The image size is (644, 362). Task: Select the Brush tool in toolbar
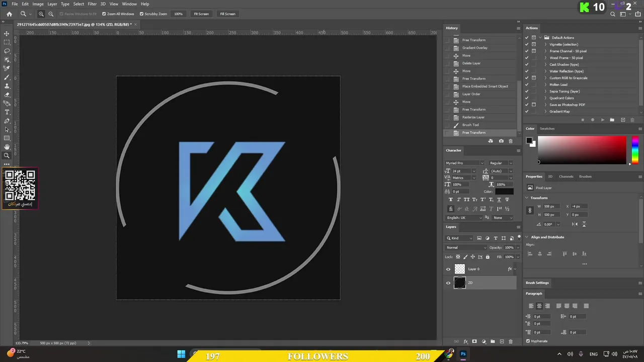(7, 77)
